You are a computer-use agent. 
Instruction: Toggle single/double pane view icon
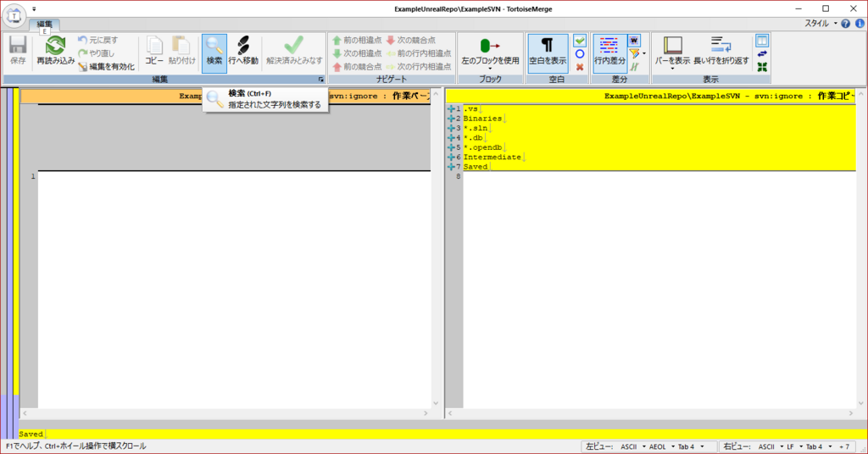[x=762, y=41]
